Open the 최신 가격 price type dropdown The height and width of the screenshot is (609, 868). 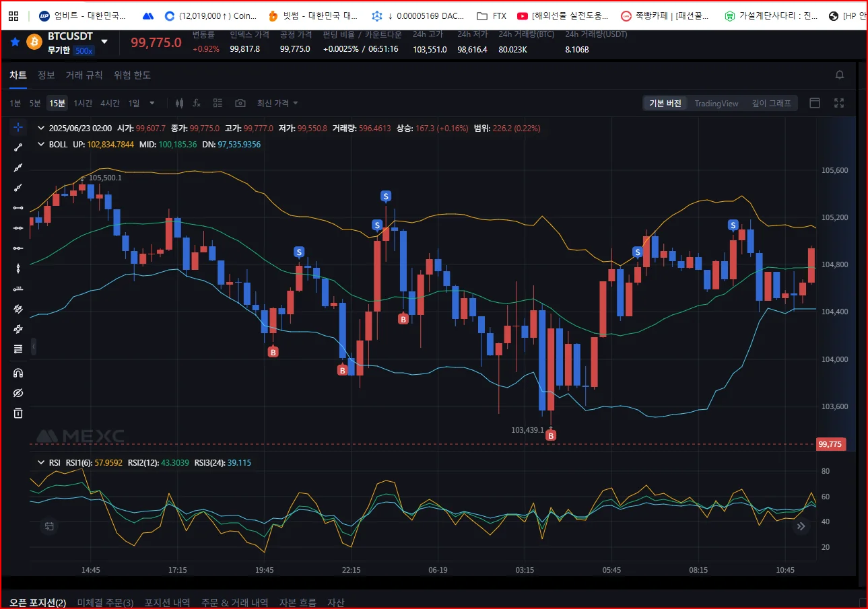point(277,103)
